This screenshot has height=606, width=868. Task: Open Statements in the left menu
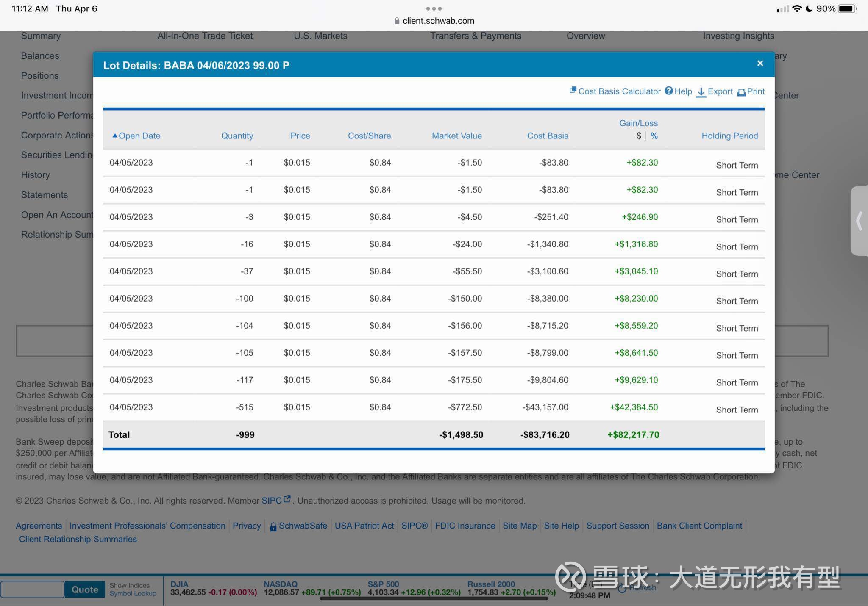[44, 194]
